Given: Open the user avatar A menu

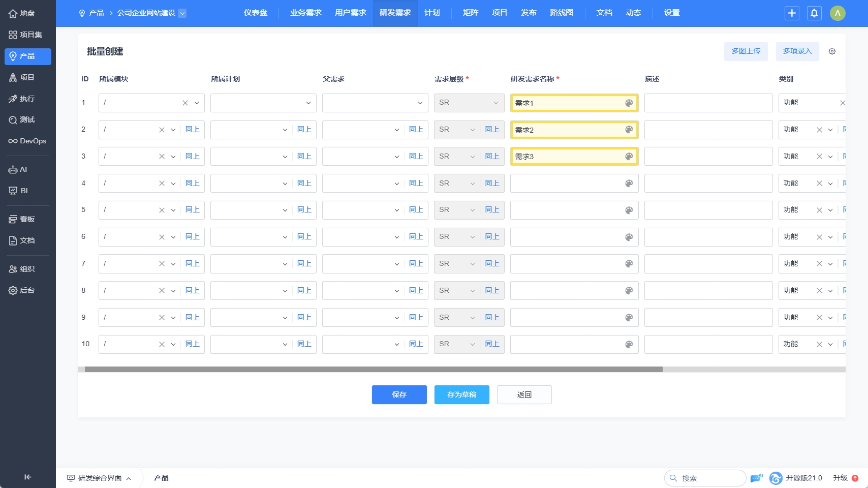Looking at the screenshot, I should click(x=838, y=13).
